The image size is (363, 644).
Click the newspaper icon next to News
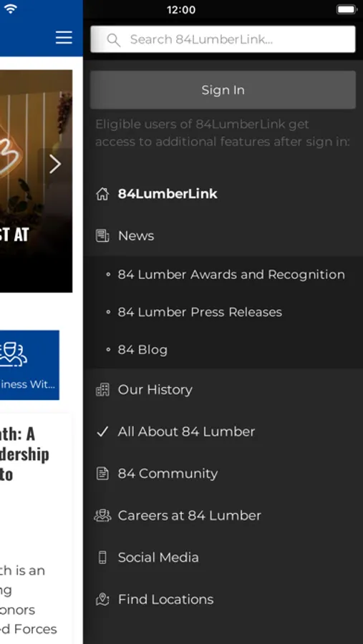pos(102,235)
